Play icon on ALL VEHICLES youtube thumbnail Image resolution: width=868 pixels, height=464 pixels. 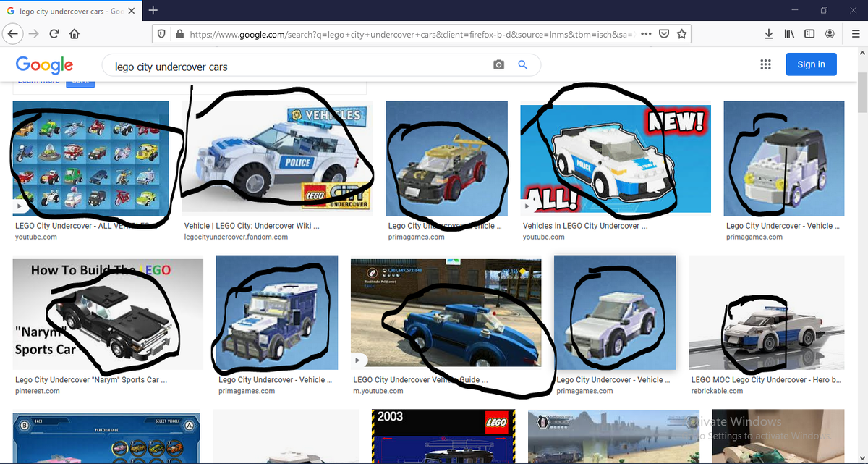[x=20, y=206]
